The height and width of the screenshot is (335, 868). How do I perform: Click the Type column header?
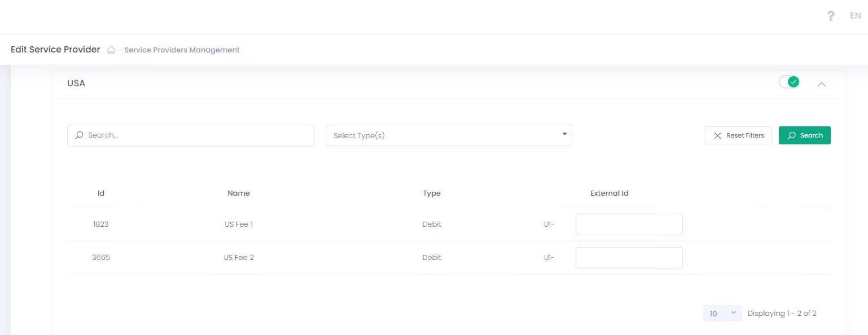[432, 193]
